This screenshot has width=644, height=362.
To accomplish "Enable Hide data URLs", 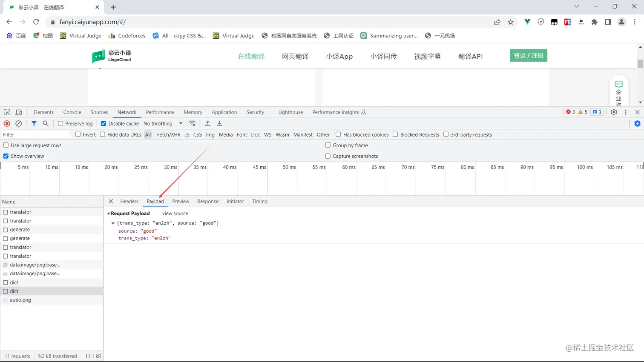I will [x=103, y=134].
